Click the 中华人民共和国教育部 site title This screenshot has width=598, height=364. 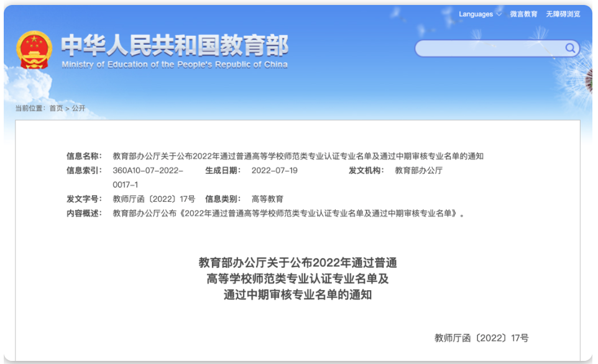[175, 45]
